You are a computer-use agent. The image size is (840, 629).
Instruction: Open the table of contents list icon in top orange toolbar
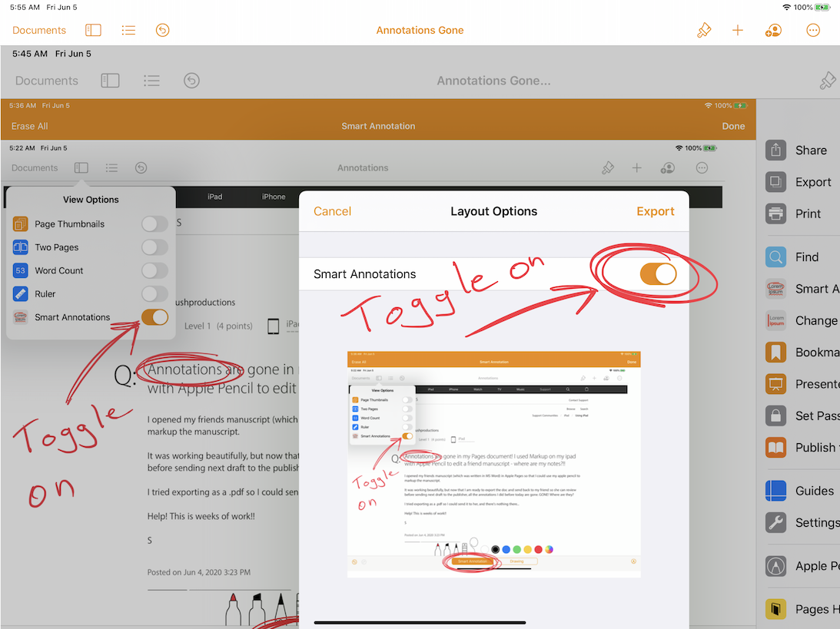coord(128,30)
